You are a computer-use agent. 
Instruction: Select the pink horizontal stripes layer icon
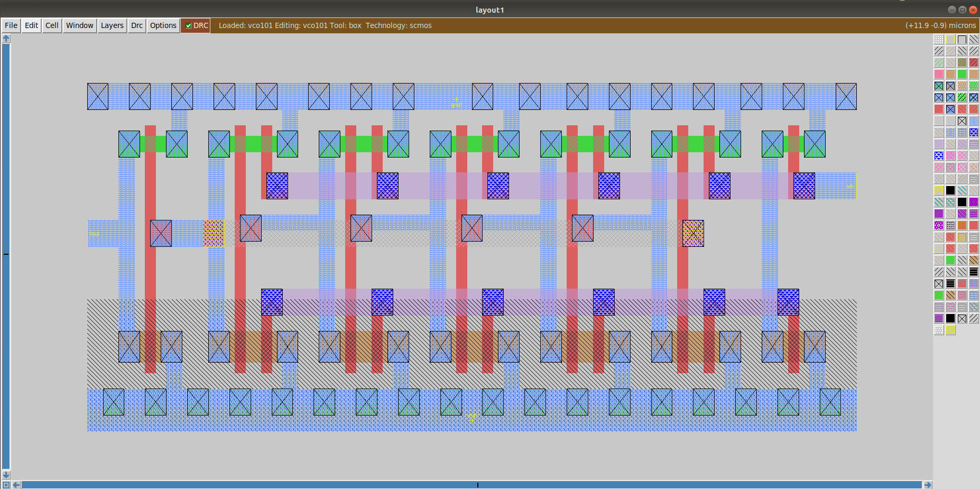pyautogui.click(x=962, y=295)
